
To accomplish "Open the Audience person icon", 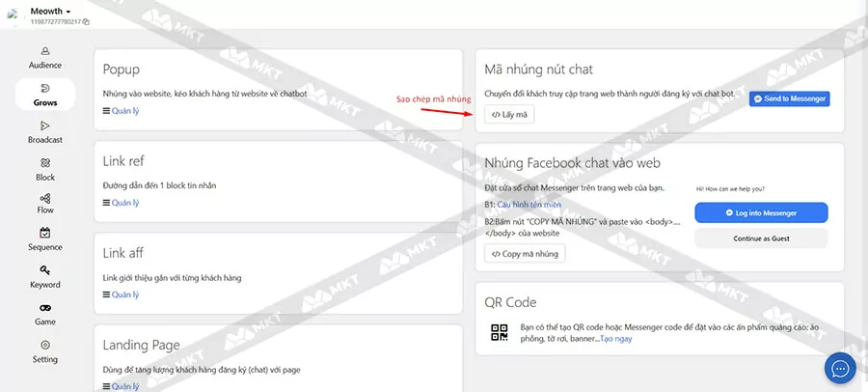I will click(x=45, y=51).
